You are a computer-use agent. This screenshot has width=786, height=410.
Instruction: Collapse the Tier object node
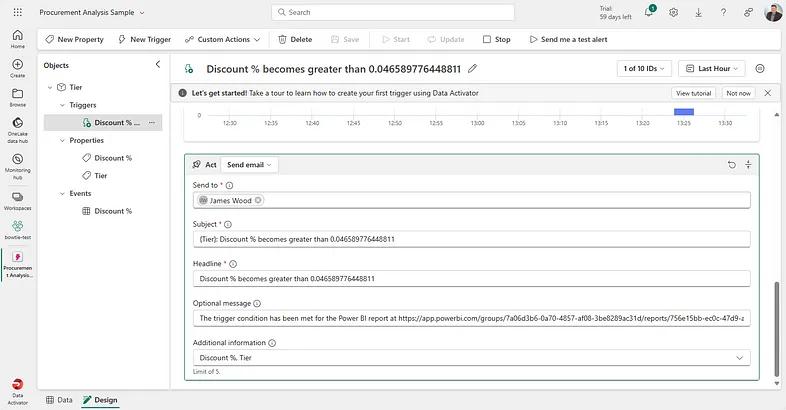tap(50, 87)
